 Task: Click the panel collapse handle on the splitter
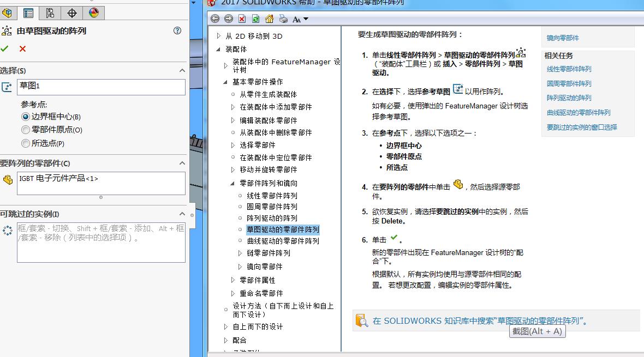click(192, 215)
